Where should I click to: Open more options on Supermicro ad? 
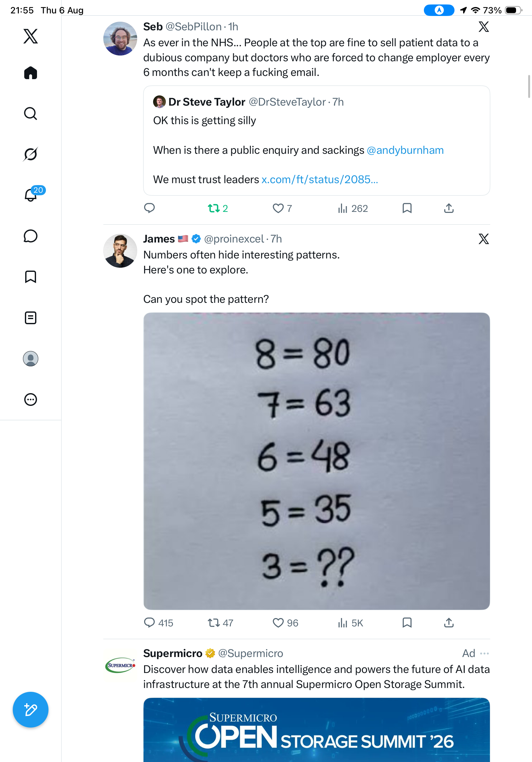(x=484, y=653)
